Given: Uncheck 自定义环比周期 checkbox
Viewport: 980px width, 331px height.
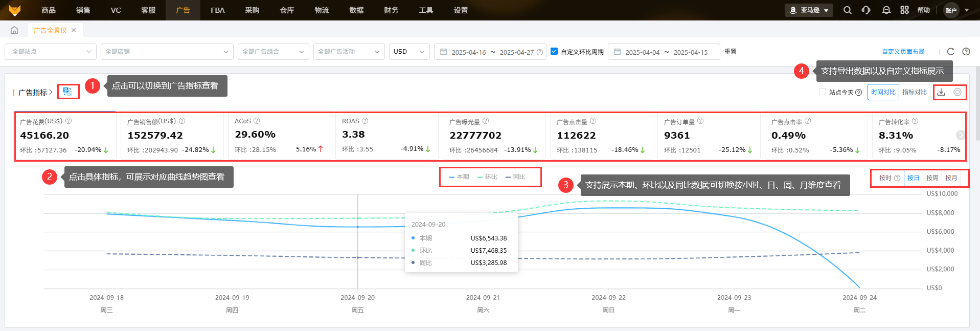Looking at the screenshot, I should tap(554, 52).
